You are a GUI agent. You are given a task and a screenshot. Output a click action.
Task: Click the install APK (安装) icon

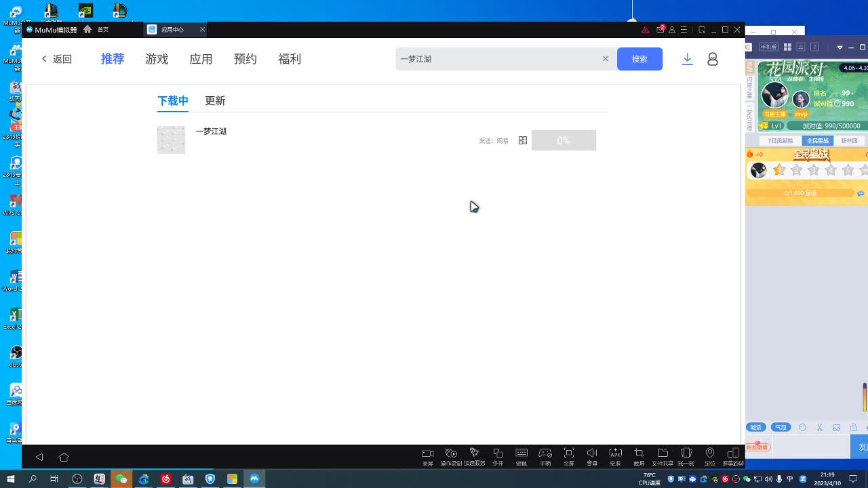click(616, 457)
